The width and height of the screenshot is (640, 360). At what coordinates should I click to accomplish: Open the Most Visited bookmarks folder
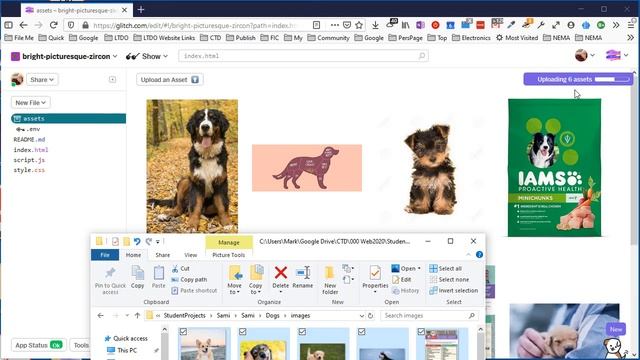click(517, 38)
